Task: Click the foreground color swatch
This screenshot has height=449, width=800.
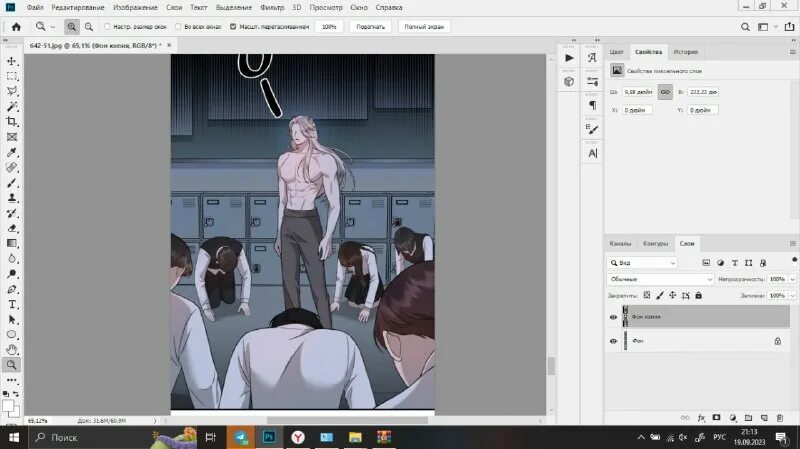Action: [8, 407]
